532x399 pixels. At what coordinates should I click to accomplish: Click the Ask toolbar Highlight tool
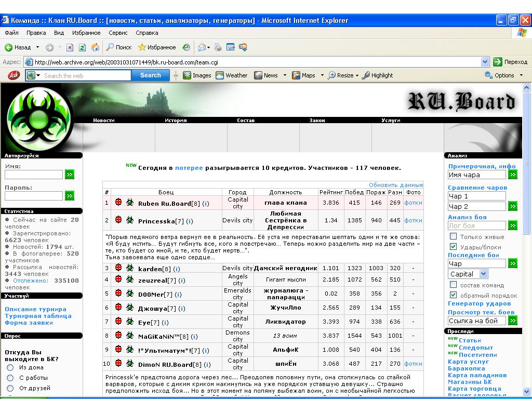(x=378, y=75)
